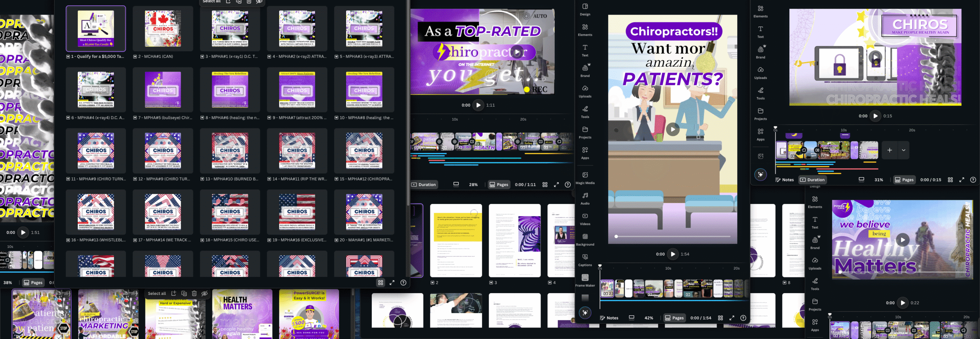The width and height of the screenshot is (980, 339).
Task: Click Duration button next to Notes
Action: [812, 180]
